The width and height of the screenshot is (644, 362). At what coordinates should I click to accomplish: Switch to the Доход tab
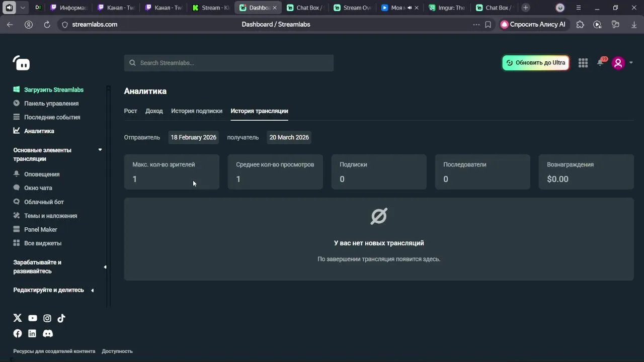coord(154,111)
